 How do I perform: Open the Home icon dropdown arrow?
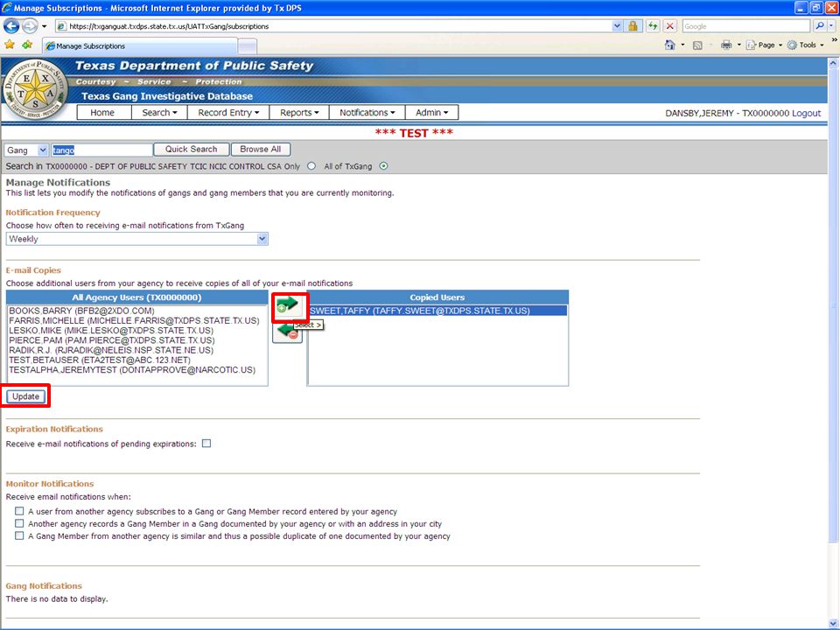point(682,45)
